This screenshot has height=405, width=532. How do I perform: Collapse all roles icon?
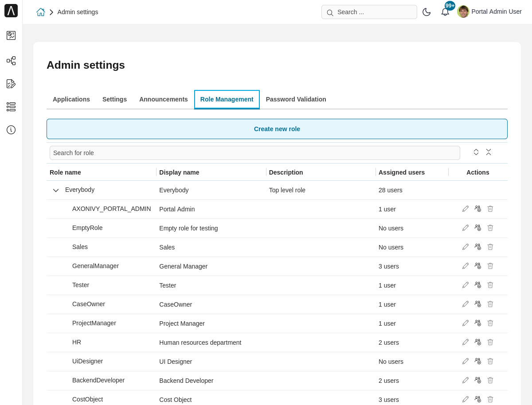pyautogui.click(x=489, y=152)
